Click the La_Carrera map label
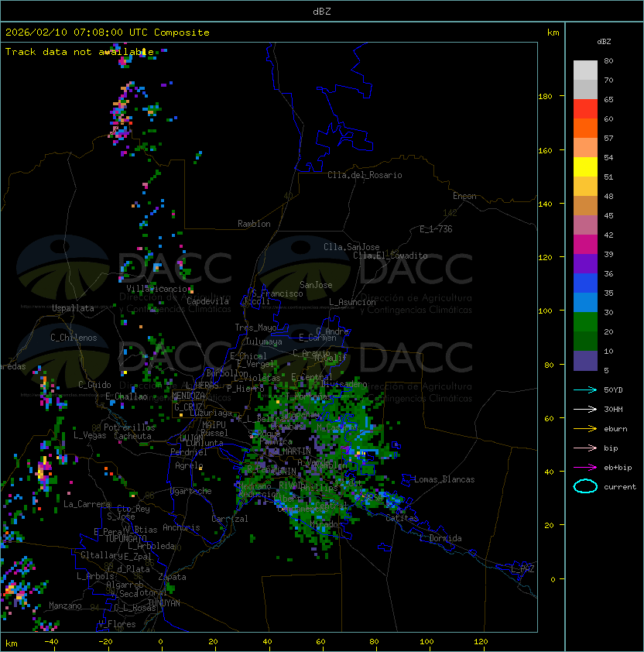Screen dimensions: 644x652 tap(87, 504)
